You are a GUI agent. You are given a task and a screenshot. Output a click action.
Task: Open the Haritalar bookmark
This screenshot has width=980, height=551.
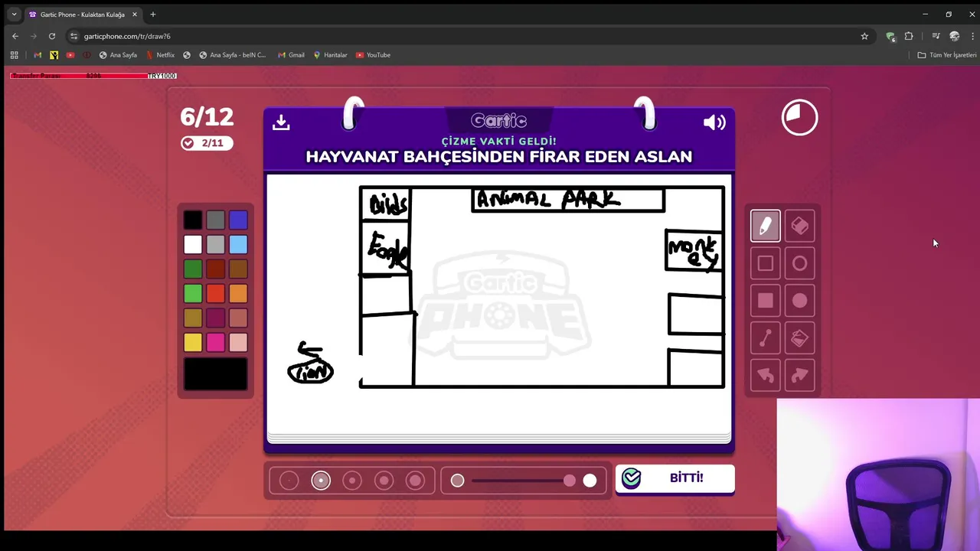pos(330,55)
